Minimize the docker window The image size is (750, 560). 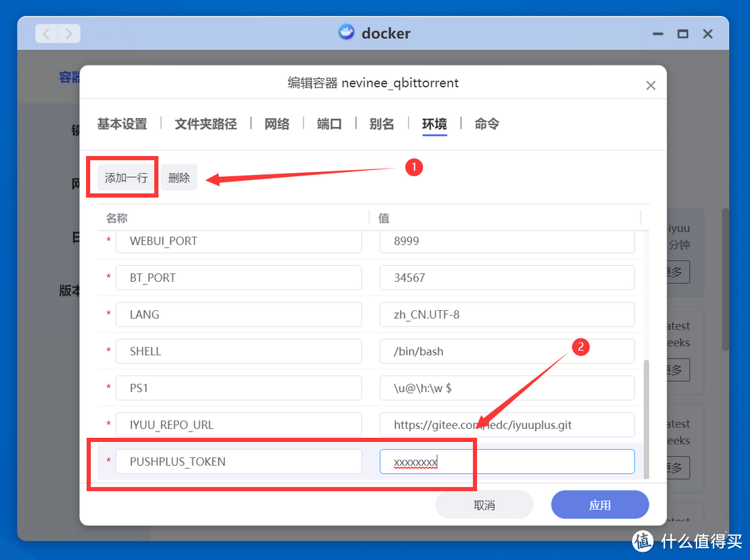click(x=658, y=34)
